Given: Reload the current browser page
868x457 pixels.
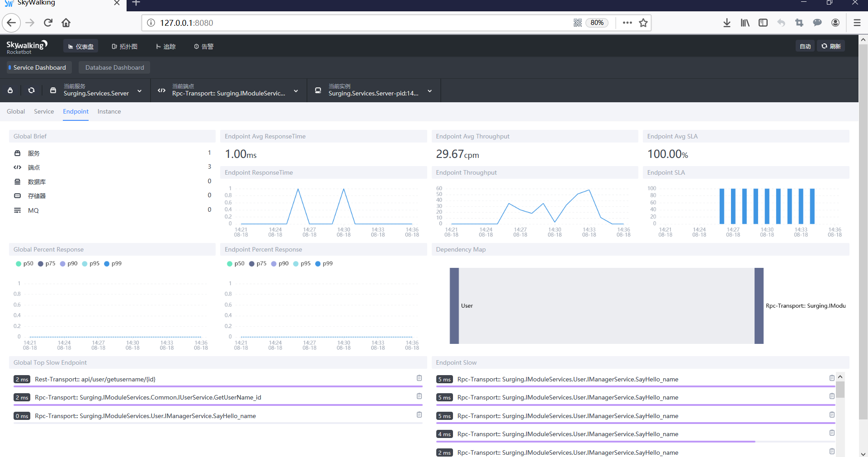Looking at the screenshot, I should pyautogui.click(x=48, y=23).
